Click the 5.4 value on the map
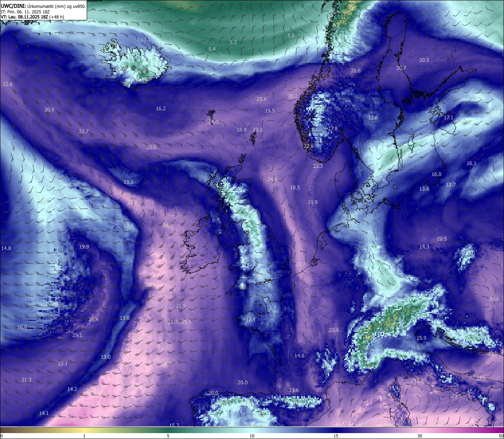This screenshot has height=439, width=504. [x=212, y=49]
